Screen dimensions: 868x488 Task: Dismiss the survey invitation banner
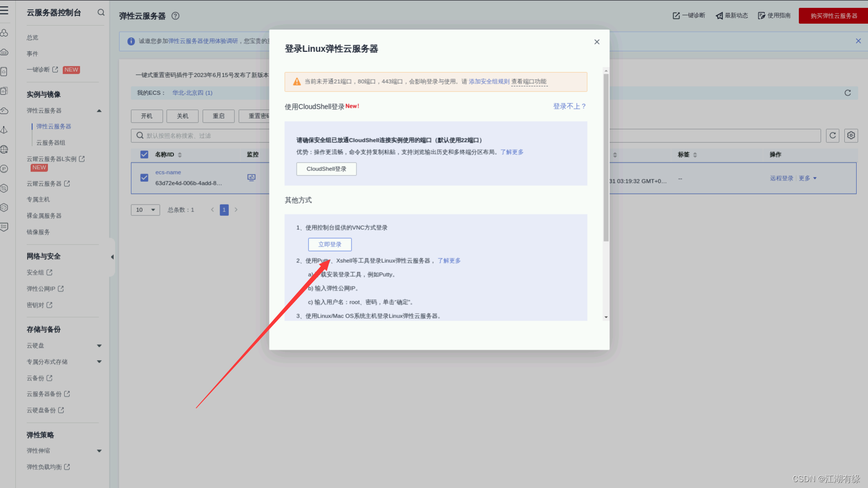point(858,41)
